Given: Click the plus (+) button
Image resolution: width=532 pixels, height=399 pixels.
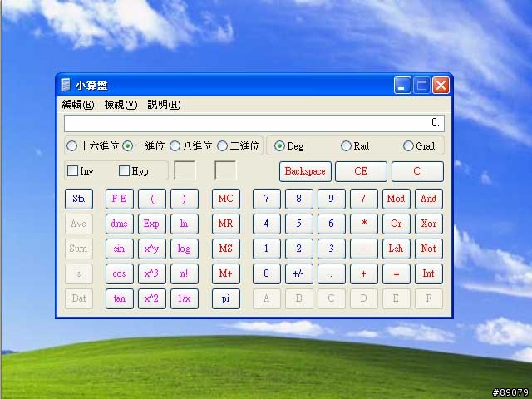Looking at the screenshot, I should (364, 273).
